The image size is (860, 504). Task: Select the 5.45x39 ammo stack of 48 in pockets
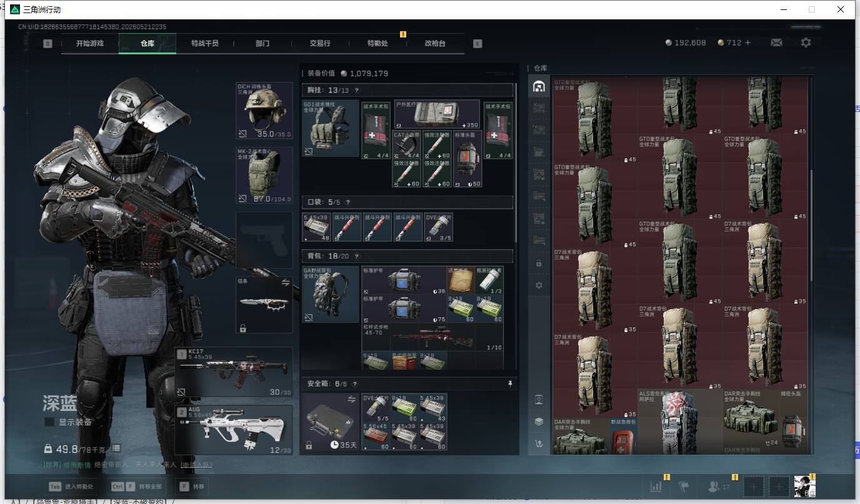(x=316, y=227)
